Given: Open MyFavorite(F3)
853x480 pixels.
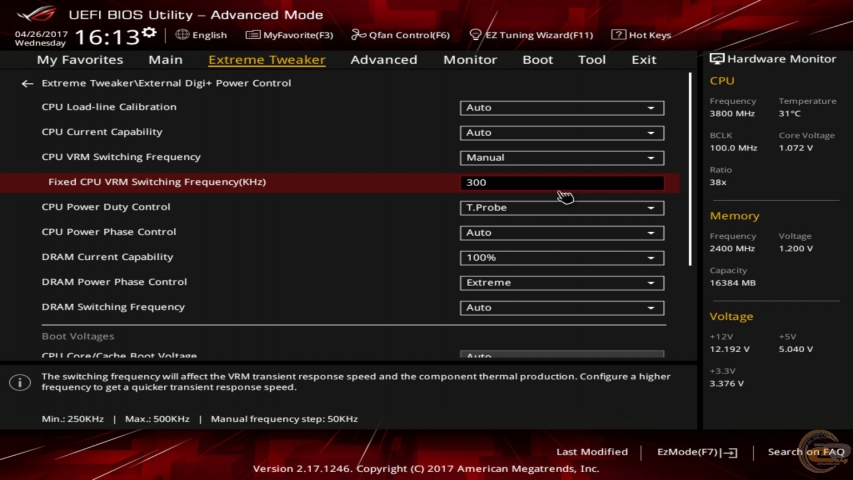Looking at the screenshot, I should click(x=289, y=35).
